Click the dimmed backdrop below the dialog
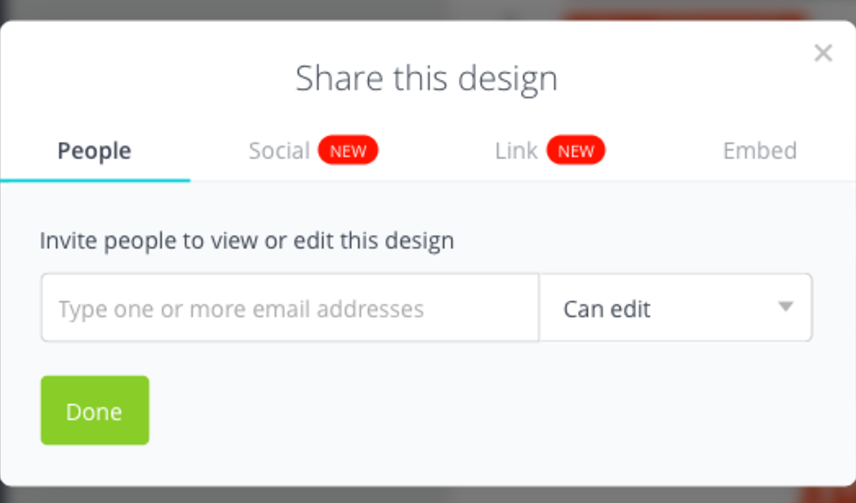 [x=382, y=495]
